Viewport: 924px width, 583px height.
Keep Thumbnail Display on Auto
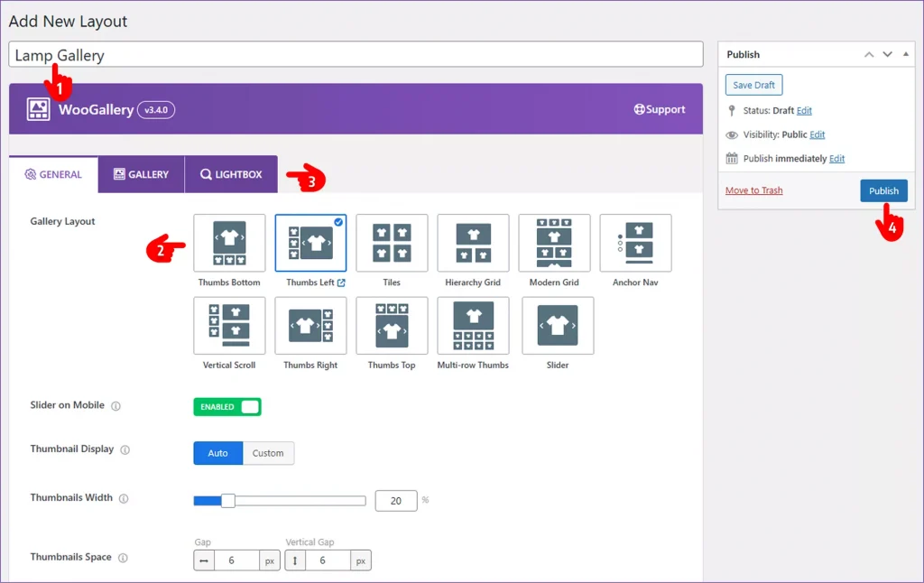coord(217,453)
